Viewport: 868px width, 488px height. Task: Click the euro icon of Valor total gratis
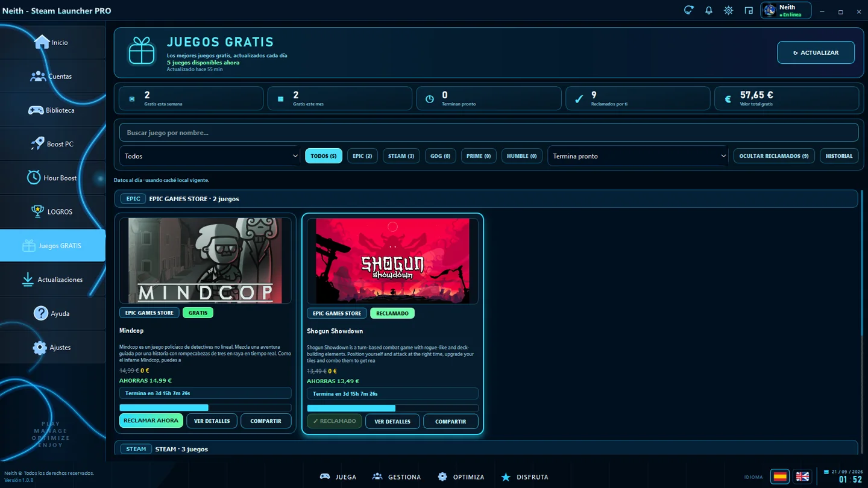pos(728,99)
